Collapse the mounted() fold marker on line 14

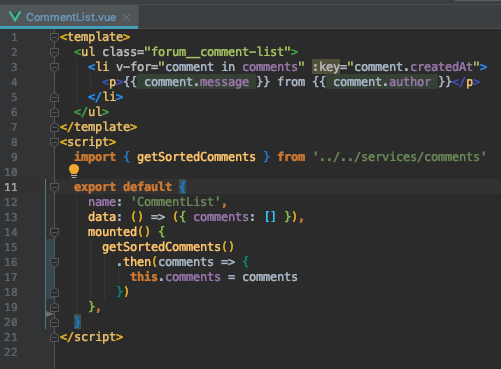54,232
